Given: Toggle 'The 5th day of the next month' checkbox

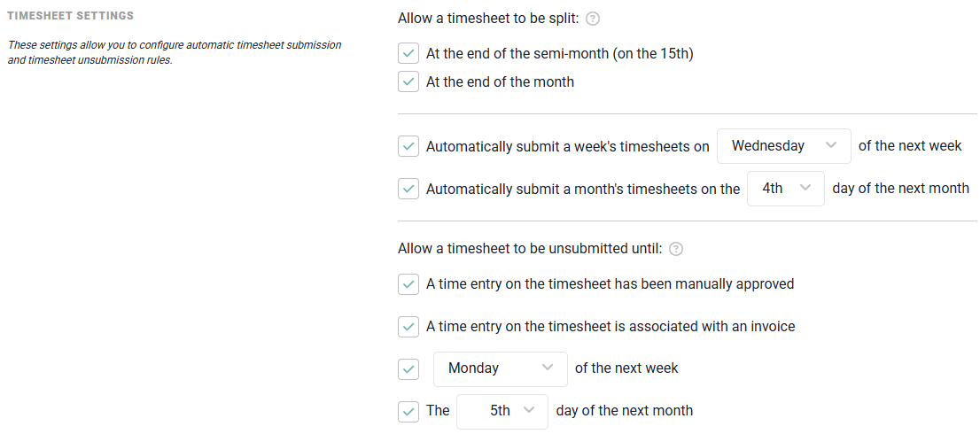Looking at the screenshot, I should [x=408, y=411].
